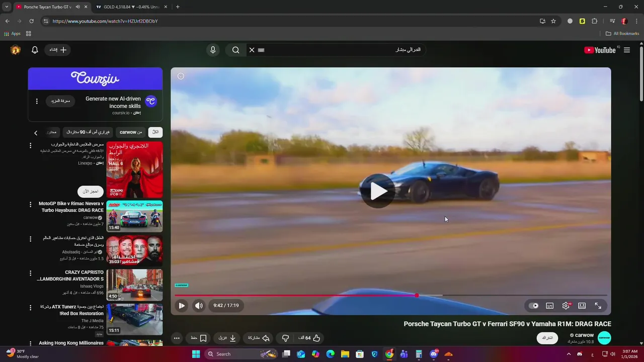Open the Create (+) button

[x=58, y=50]
